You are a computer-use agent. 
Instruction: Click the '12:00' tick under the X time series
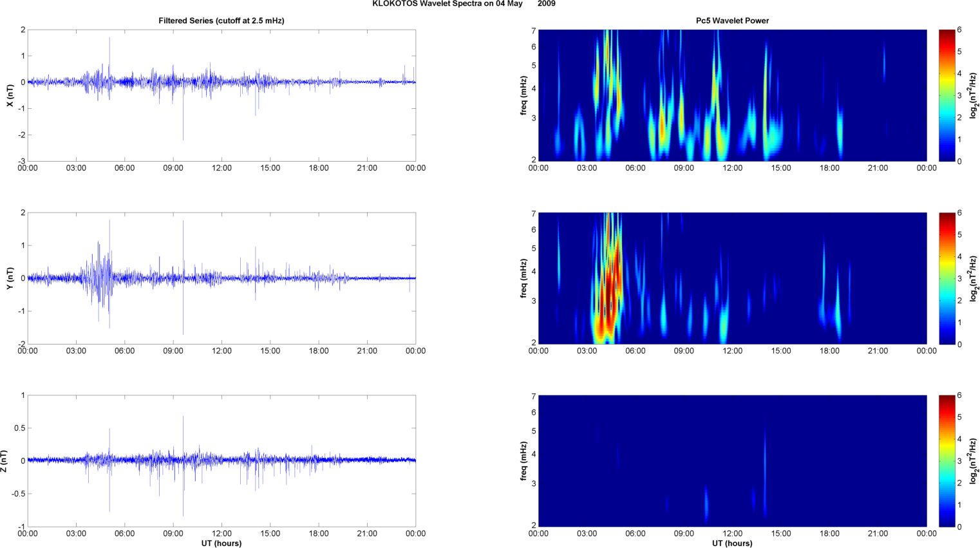(221, 168)
